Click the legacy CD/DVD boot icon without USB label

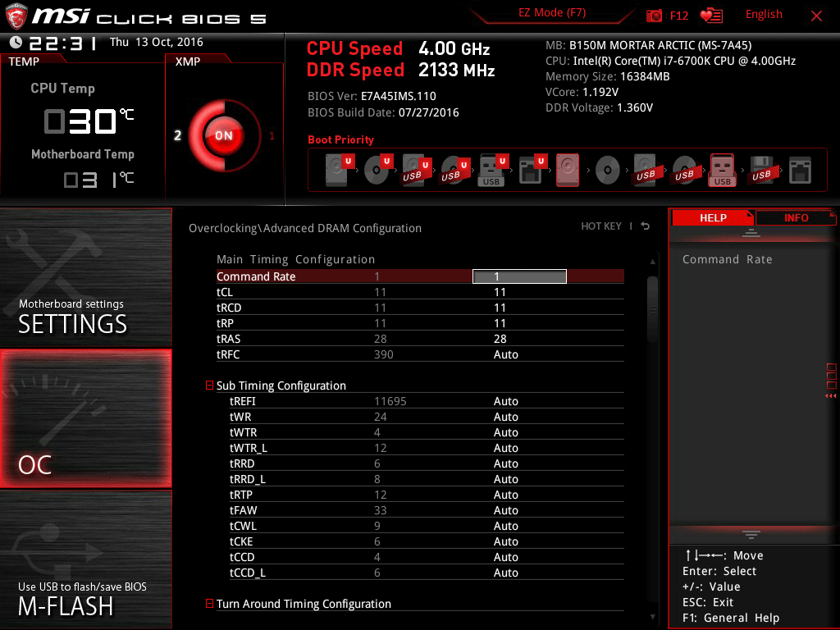(608, 171)
